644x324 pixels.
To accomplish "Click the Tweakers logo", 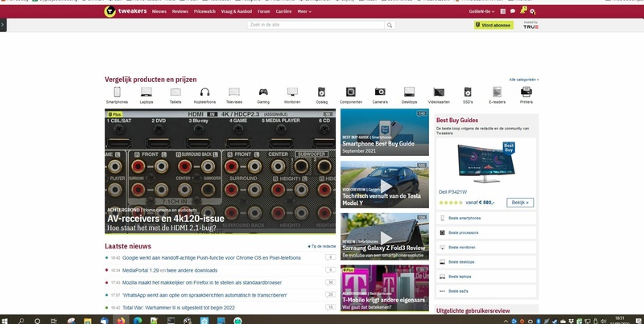I will (126, 11).
